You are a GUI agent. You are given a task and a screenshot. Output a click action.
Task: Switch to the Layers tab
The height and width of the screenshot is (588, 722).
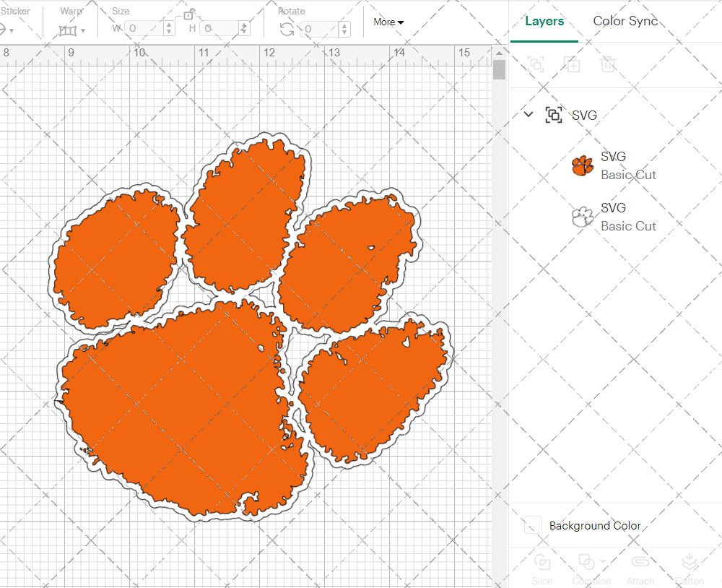pyautogui.click(x=544, y=21)
